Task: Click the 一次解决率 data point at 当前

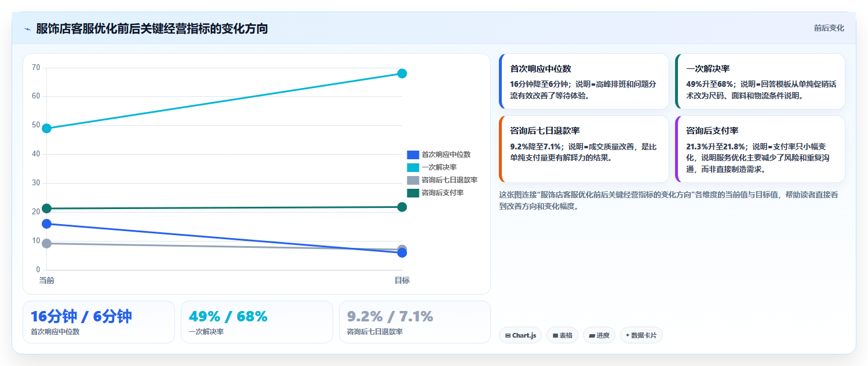Action: pos(47,128)
